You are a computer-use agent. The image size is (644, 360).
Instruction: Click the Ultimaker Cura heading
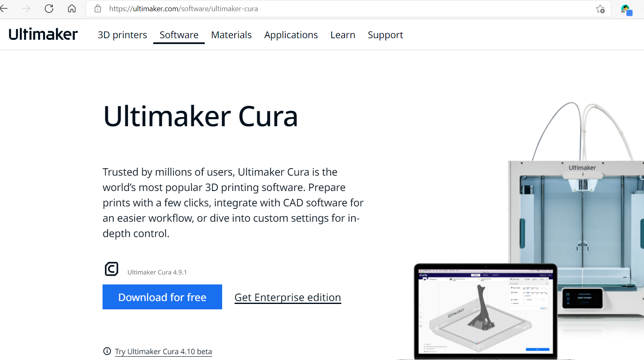(201, 116)
